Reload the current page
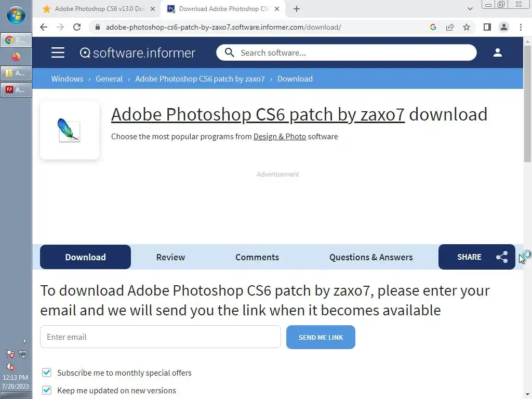 [x=77, y=27]
